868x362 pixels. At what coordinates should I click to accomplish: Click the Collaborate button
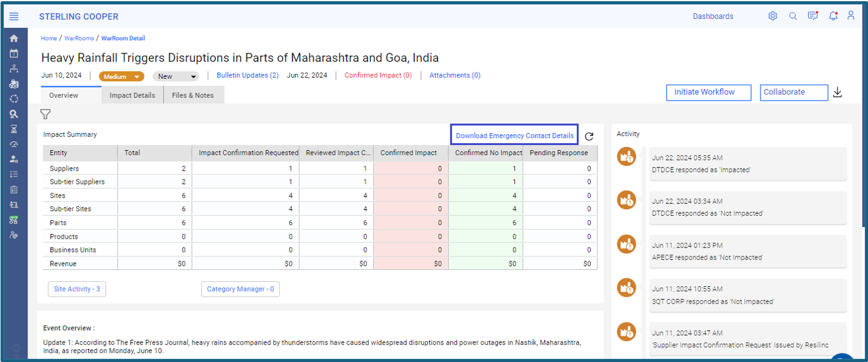tap(794, 93)
